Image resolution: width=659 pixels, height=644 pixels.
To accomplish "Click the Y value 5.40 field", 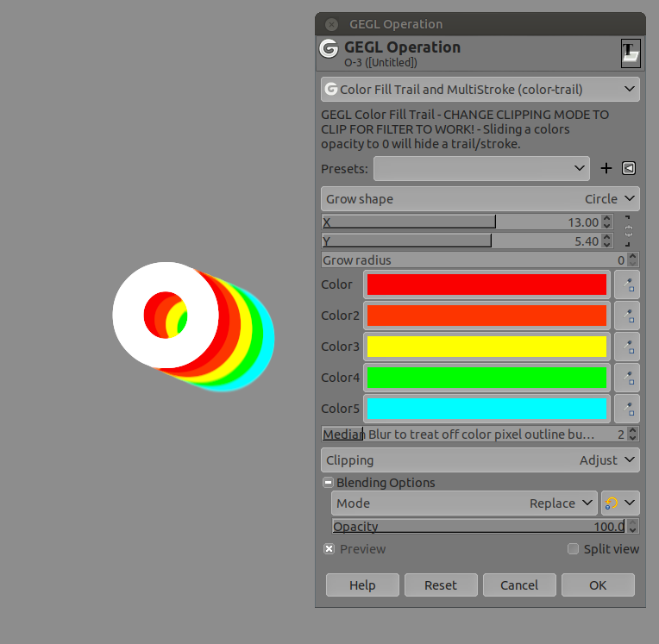I will click(x=587, y=241).
